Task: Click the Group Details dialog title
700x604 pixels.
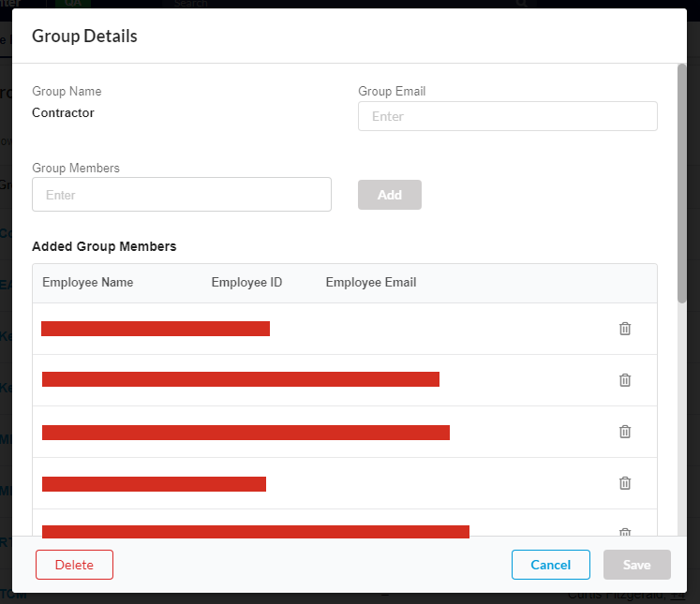Action: (x=84, y=37)
